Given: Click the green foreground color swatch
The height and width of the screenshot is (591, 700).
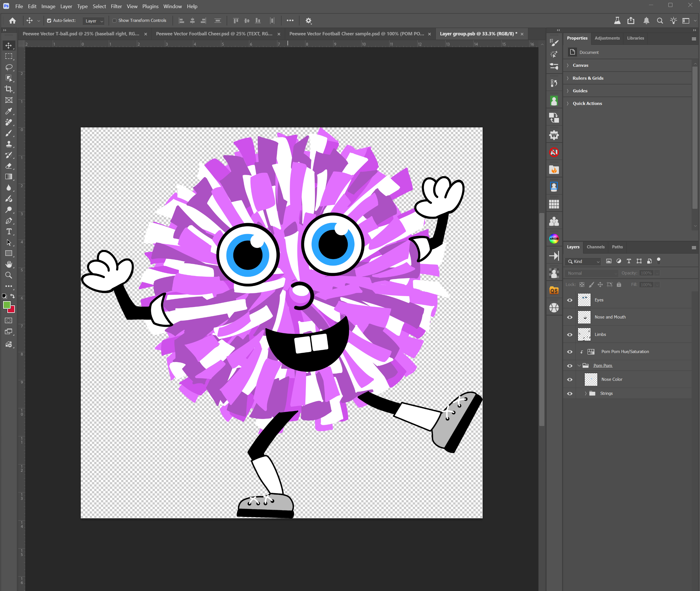Looking at the screenshot, I should pyautogui.click(x=6, y=304).
